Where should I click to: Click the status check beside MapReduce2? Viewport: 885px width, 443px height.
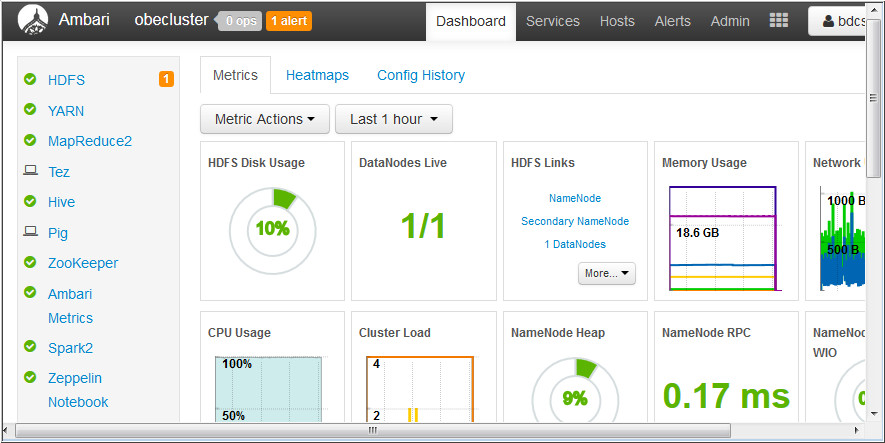tap(30, 139)
